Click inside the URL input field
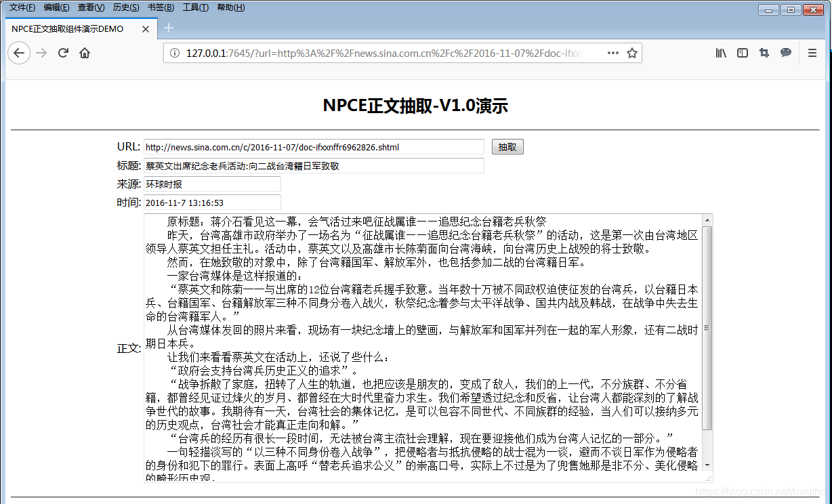Viewport: 832px width, 504px height. (312, 146)
